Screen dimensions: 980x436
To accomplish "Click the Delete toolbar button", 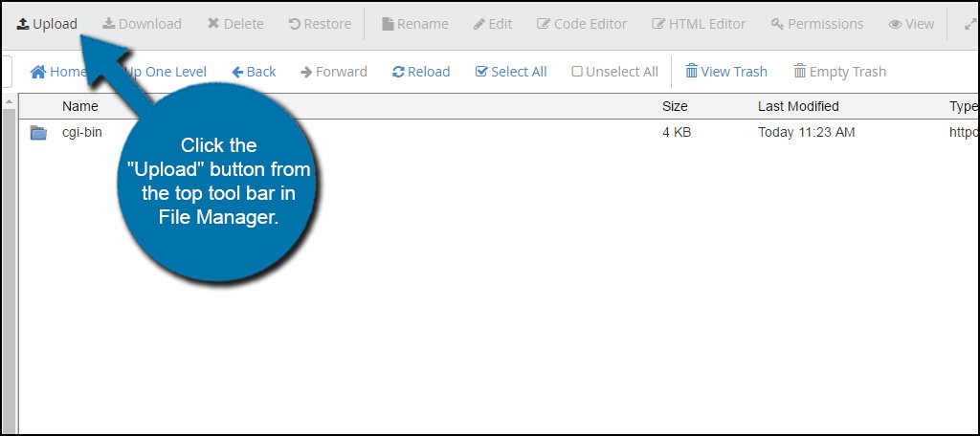I will [x=235, y=24].
